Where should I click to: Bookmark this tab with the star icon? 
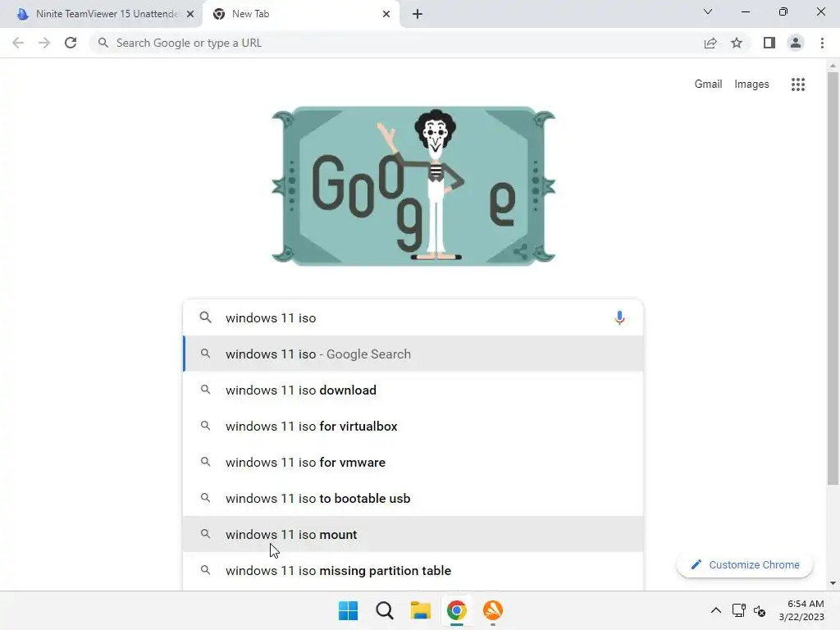pos(737,43)
